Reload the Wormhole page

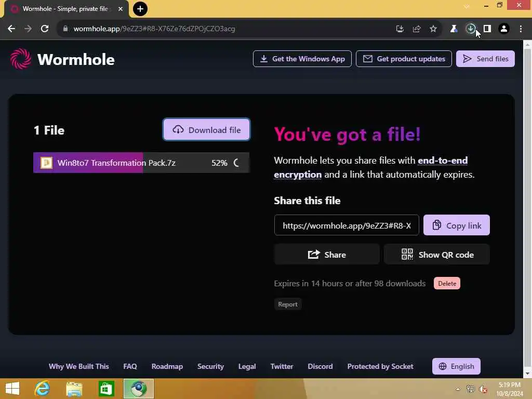[x=45, y=29]
